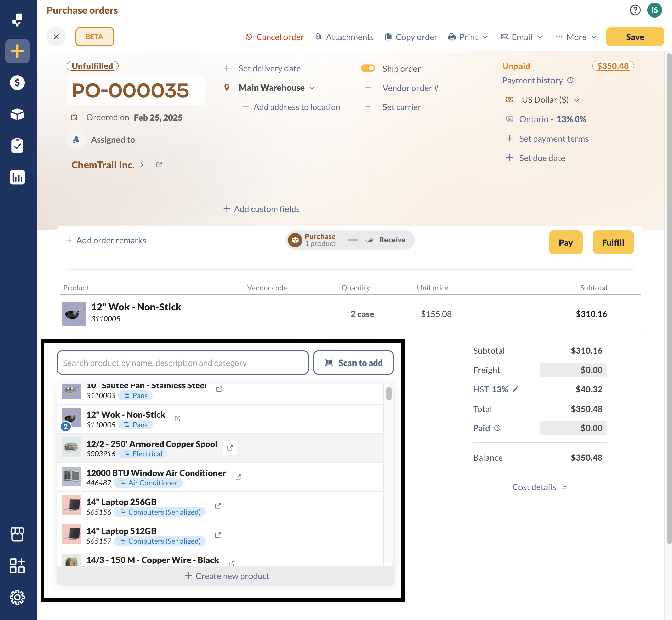Click the sales dollar icon in sidebar
The height and width of the screenshot is (620, 672).
click(x=17, y=83)
